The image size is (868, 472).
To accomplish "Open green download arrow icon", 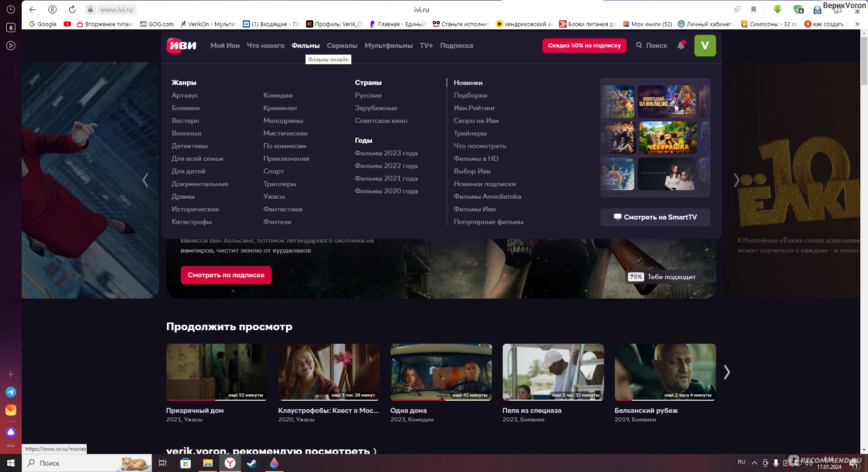I will 778,9.
